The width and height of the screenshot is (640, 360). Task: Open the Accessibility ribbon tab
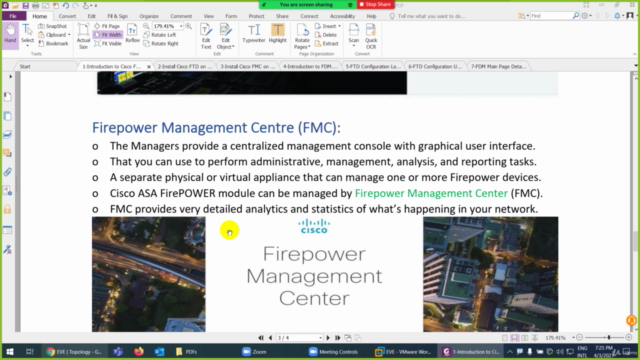tap(342, 16)
